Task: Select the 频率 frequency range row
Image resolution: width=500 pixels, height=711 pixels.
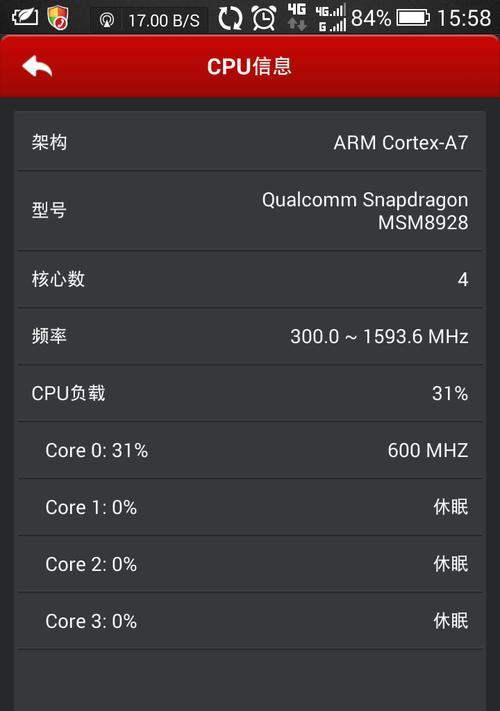Action: [250, 336]
